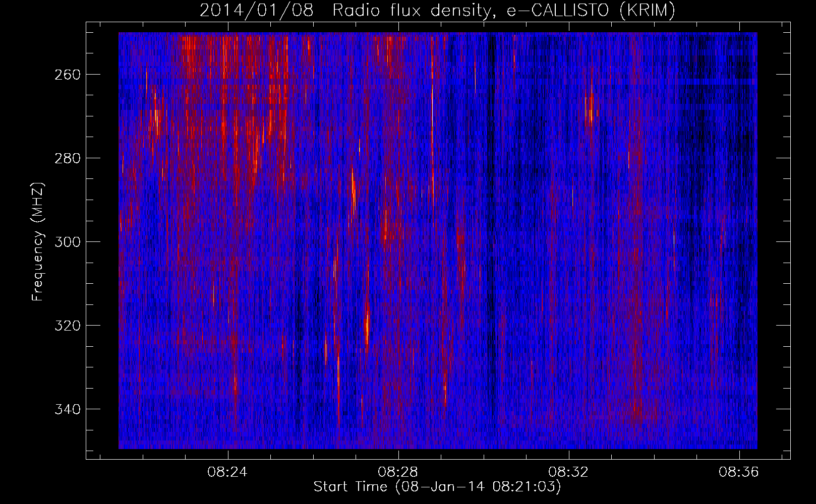Click the 320 frequency tick label
Screen dimensions: 816x504
pyautogui.click(x=67, y=326)
